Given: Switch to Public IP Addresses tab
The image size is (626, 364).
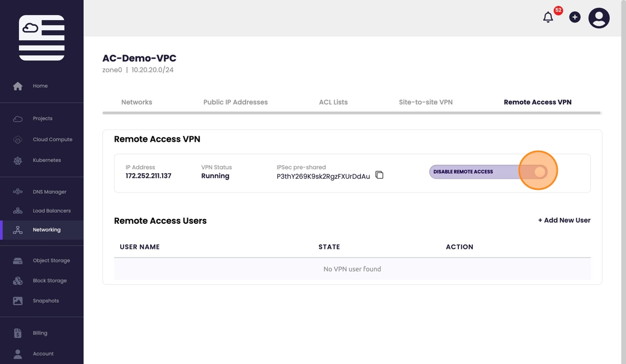Looking at the screenshot, I should point(235,102).
